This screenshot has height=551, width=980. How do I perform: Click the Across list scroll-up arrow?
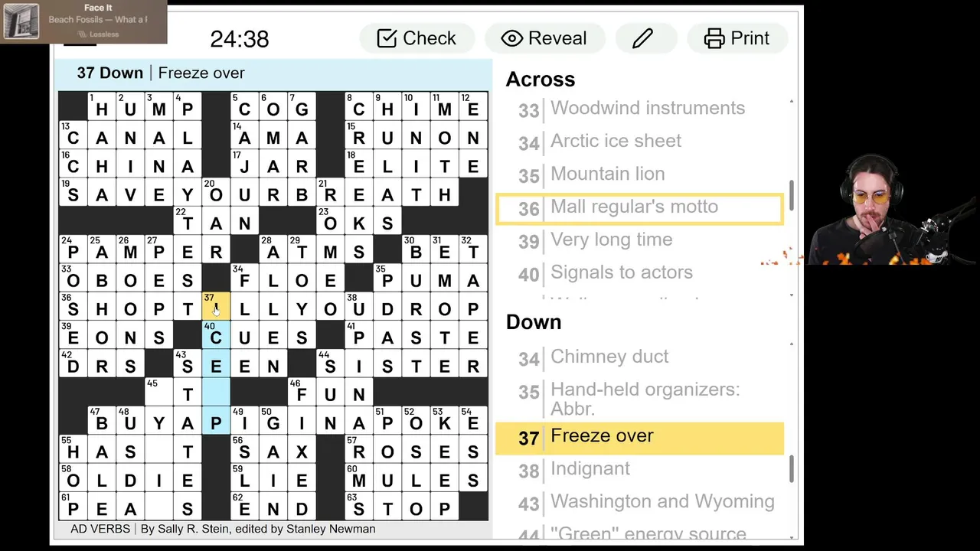tap(791, 102)
